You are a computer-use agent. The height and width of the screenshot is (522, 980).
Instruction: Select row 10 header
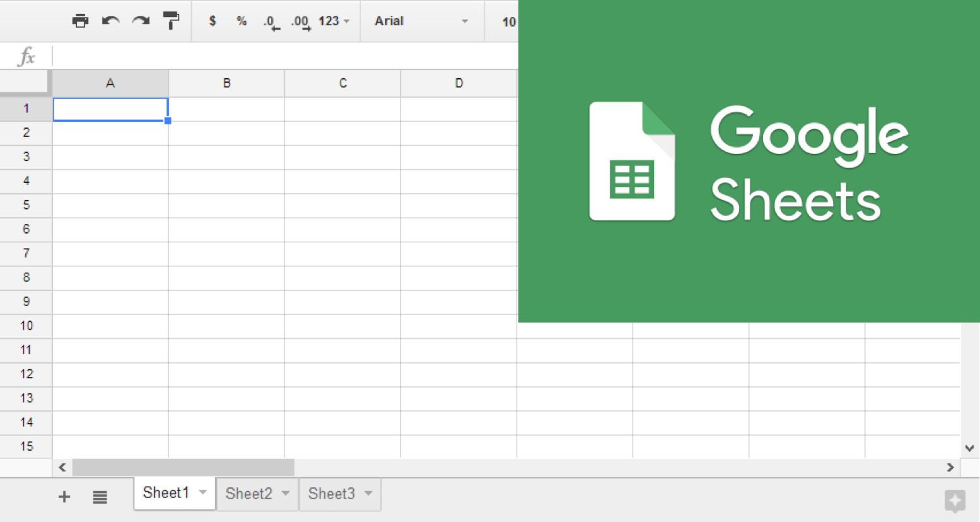pos(26,326)
